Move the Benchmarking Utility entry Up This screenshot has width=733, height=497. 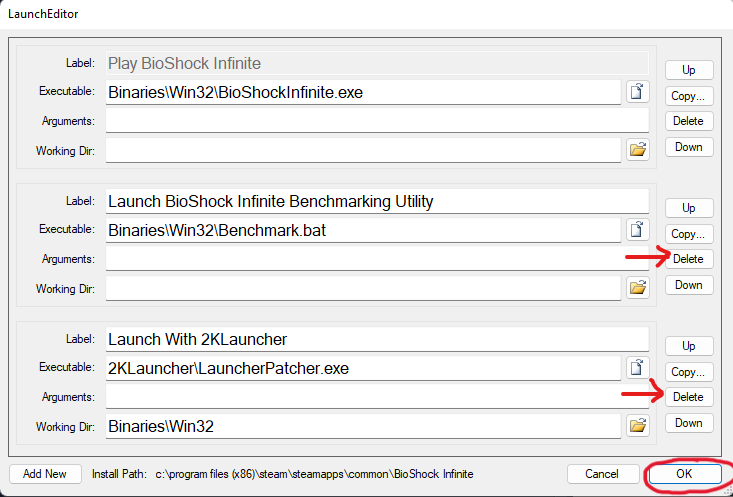click(x=688, y=208)
